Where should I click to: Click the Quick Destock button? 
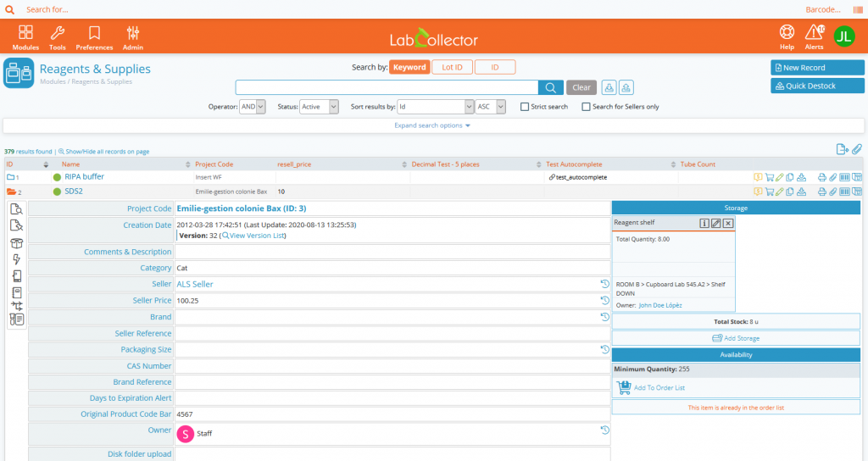pyautogui.click(x=817, y=86)
